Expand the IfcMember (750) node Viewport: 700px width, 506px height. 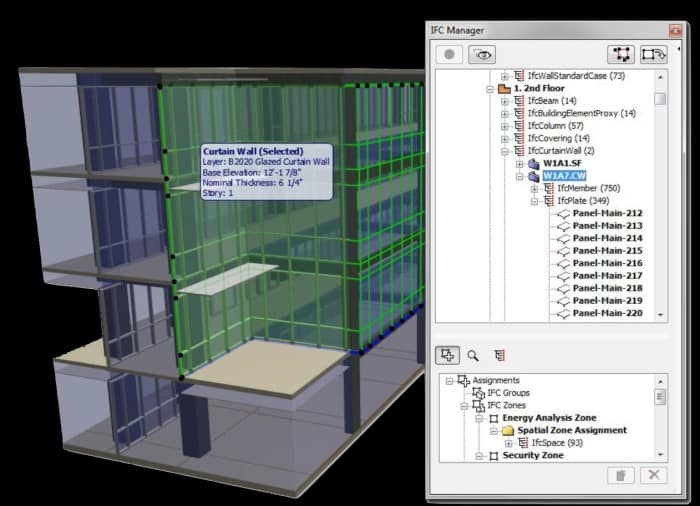click(534, 189)
